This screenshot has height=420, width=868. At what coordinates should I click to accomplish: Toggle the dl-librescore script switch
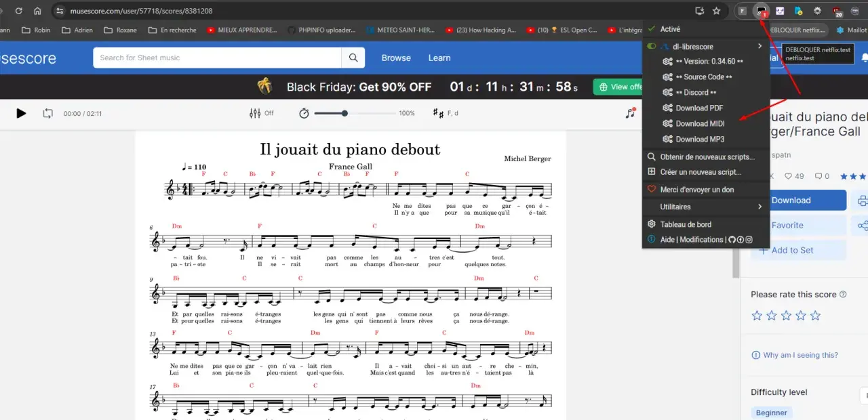tap(652, 46)
